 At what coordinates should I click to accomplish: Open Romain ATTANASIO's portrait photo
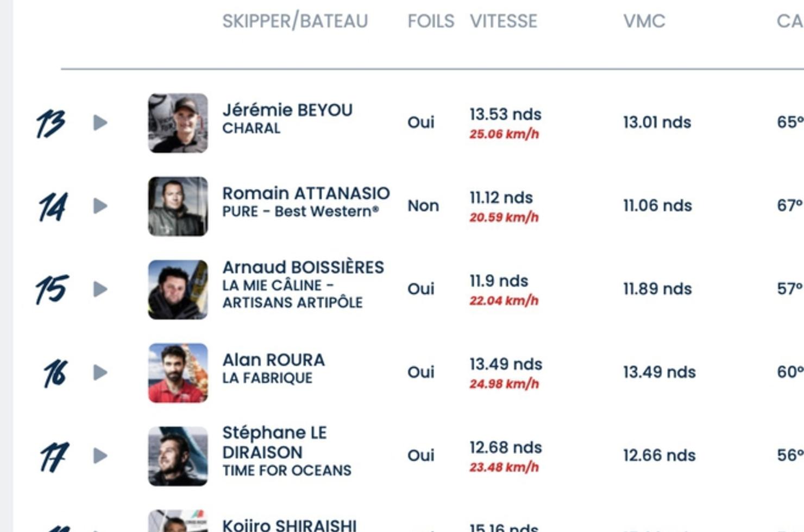(178, 206)
